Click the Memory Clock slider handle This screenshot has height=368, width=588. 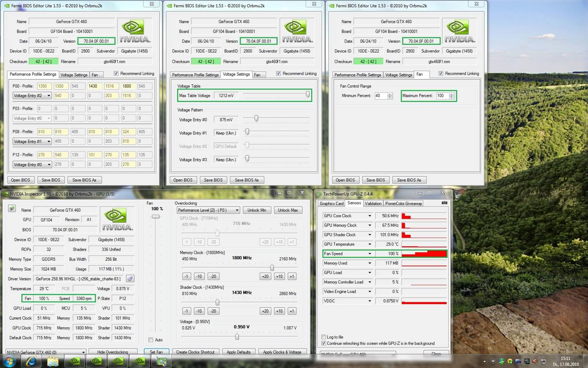coord(272,268)
